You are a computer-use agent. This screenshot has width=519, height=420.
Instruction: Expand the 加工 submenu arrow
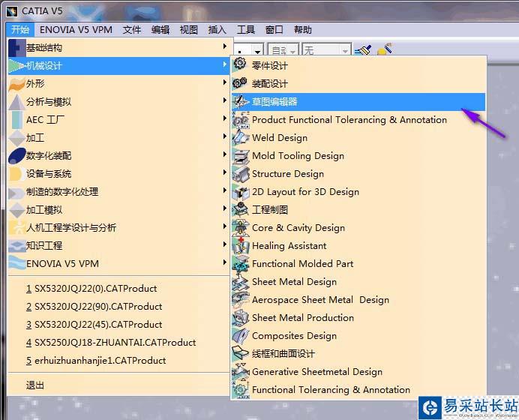(225, 136)
